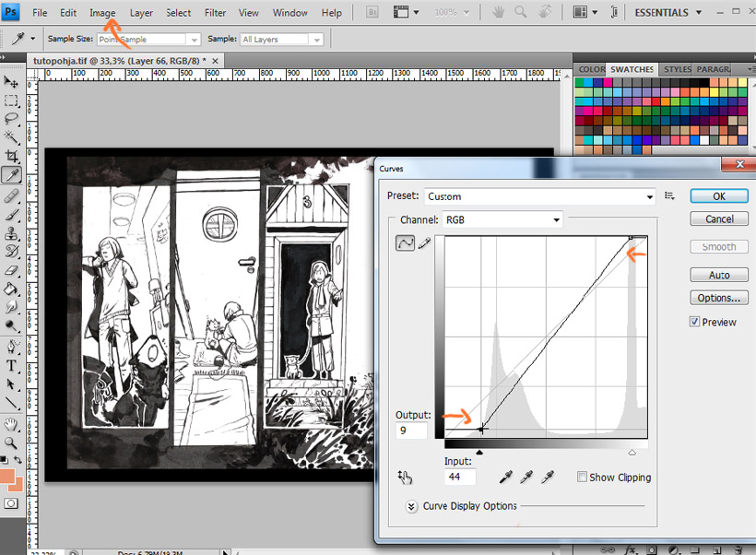
Task: Activate the Type tool
Action: 12,365
